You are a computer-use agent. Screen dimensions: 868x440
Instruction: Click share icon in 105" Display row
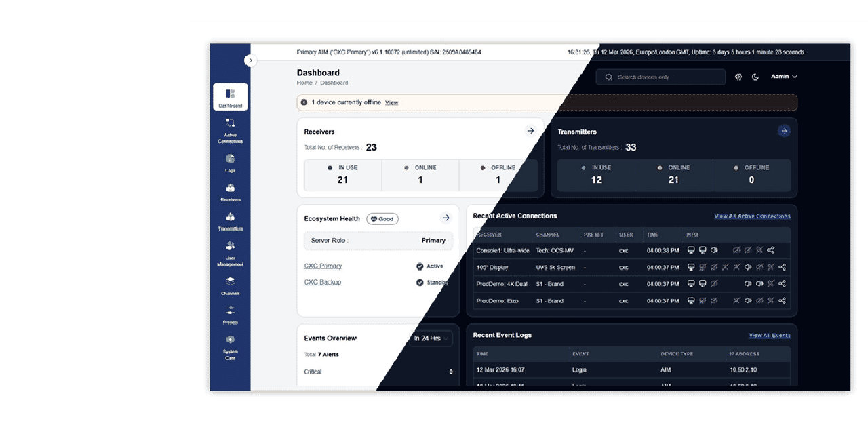click(x=782, y=267)
